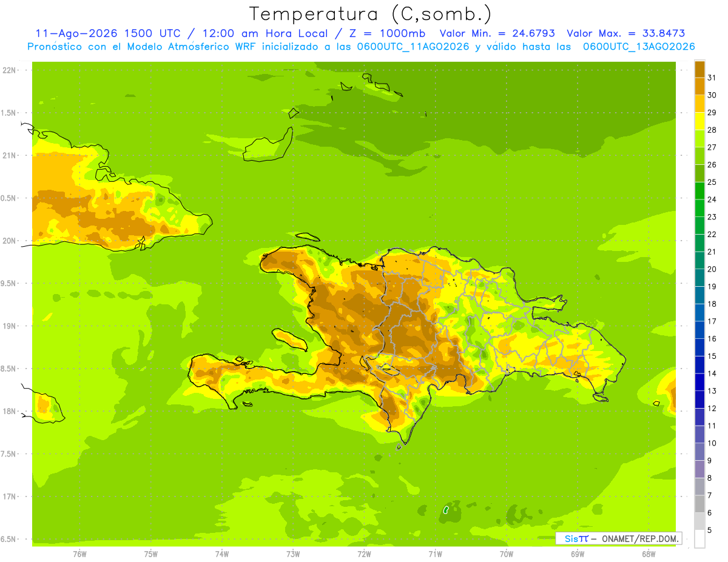Pick the legend color band between 27 and 28

[699, 138]
